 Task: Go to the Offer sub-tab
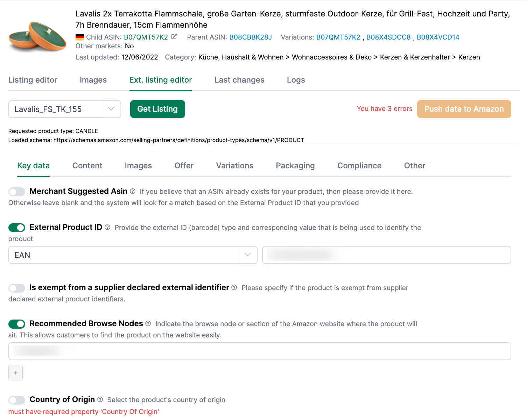tap(184, 166)
